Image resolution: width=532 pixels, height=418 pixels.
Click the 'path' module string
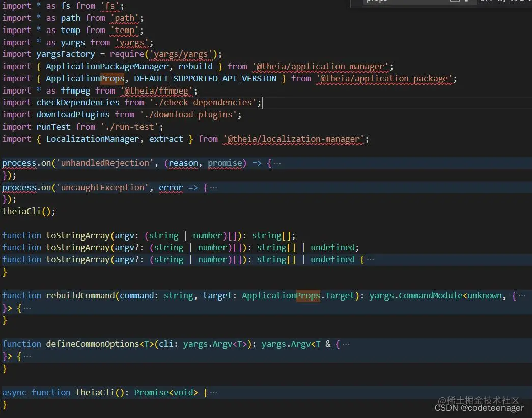(x=125, y=18)
